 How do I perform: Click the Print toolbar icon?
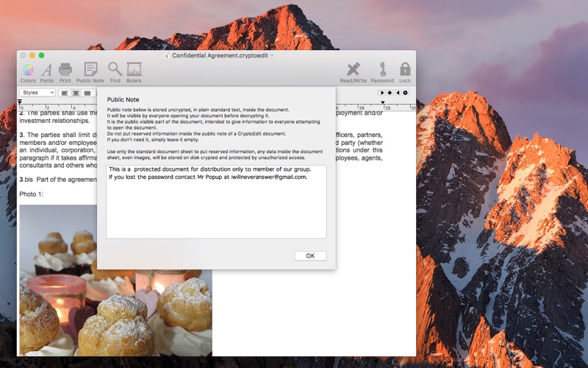click(65, 71)
